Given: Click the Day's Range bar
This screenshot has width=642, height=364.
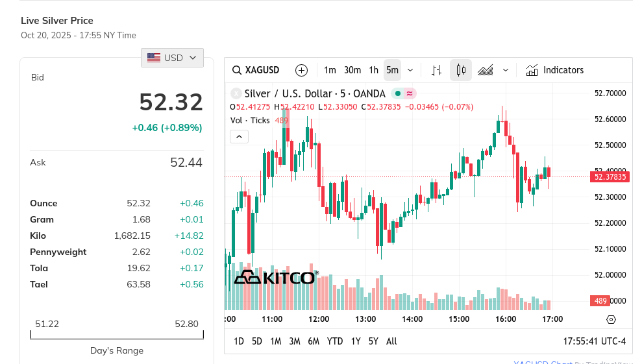Looking at the screenshot, I should click(117, 335).
